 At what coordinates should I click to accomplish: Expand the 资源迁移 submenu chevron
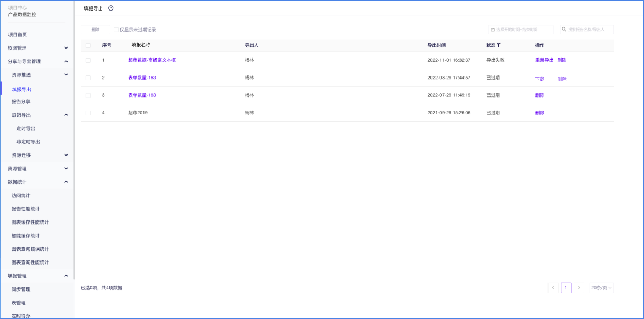[x=66, y=155]
